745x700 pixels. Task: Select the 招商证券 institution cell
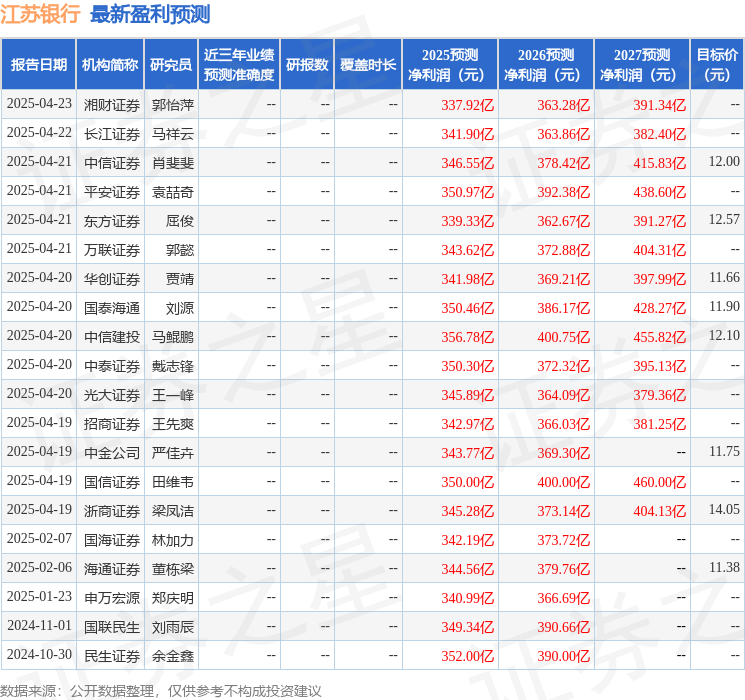[112, 424]
